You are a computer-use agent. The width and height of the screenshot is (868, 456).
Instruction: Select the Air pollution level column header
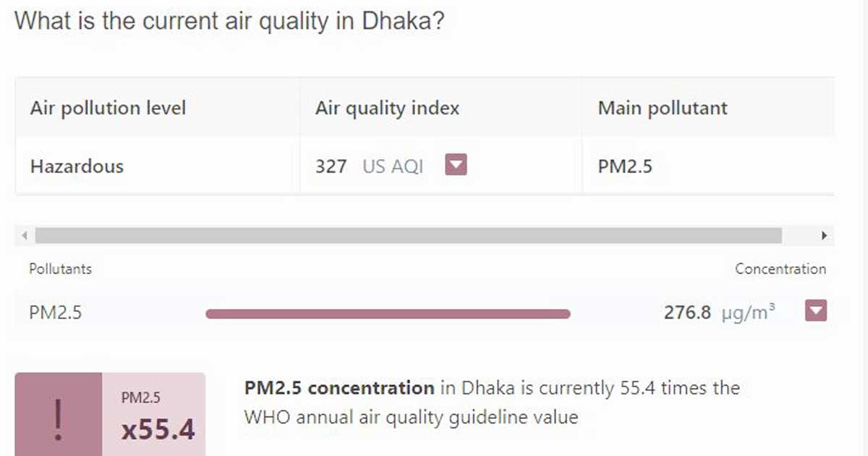(109, 109)
